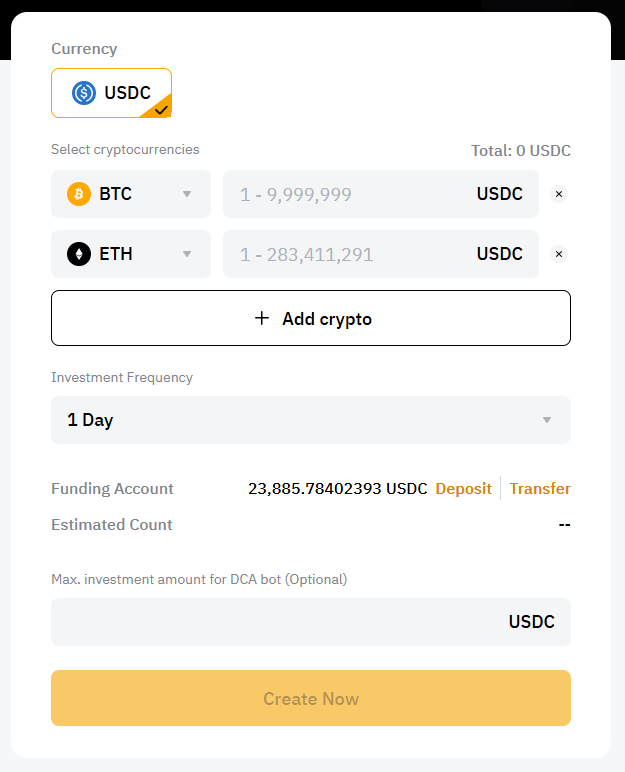Click the orange Bitcoin logo icon
This screenshot has width=625, height=772.
79,194
